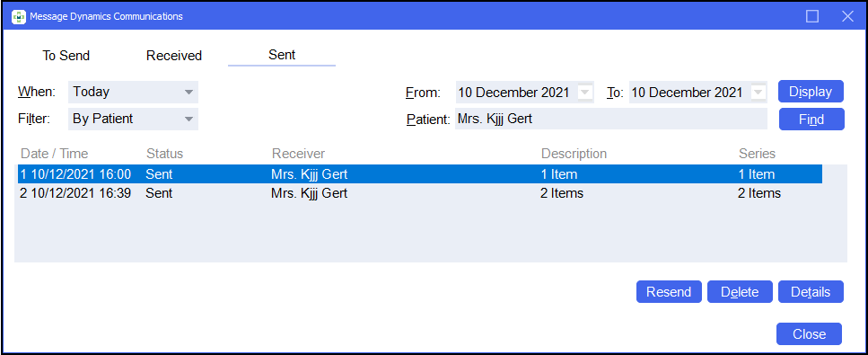This screenshot has height=355, width=868.
Task: Click the Delete button
Action: click(x=740, y=292)
